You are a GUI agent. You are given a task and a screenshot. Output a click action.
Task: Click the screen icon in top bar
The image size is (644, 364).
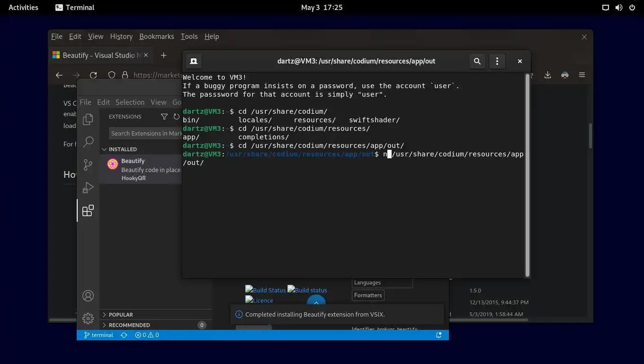(606, 8)
